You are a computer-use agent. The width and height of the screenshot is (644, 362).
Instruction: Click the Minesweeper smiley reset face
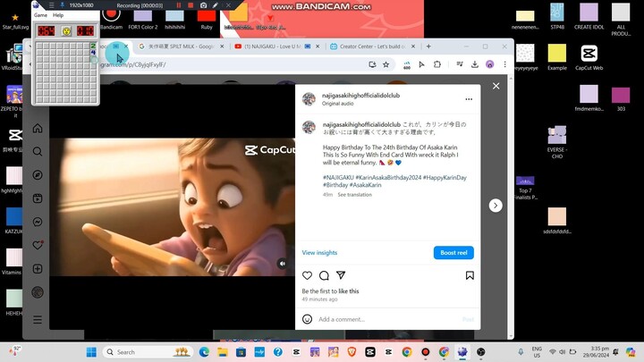pyautogui.click(x=66, y=30)
